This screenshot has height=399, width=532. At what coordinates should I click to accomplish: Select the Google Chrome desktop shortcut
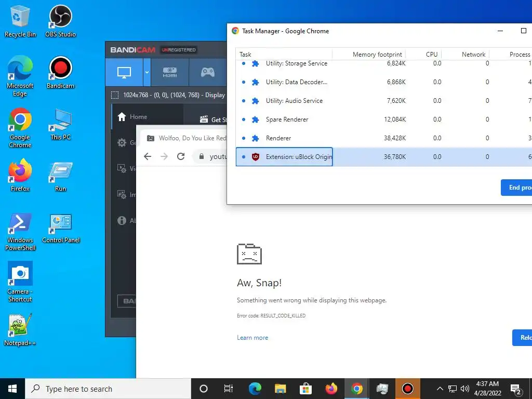click(x=20, y=128)
